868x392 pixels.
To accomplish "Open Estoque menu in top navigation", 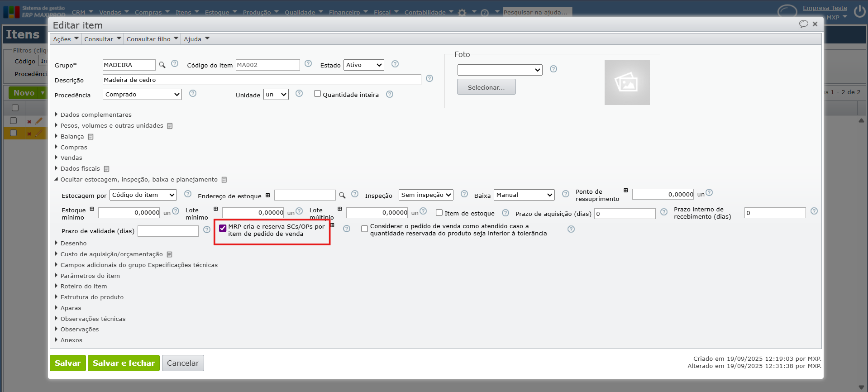I will tap(221, 12).
